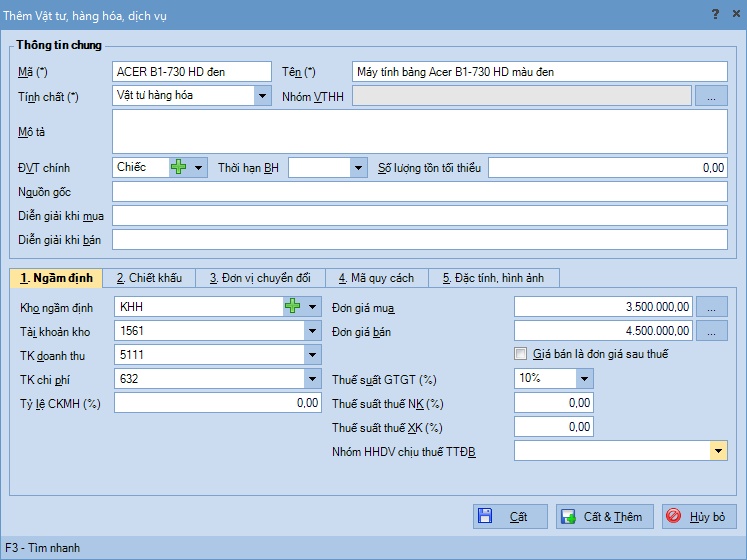
Task: Expand the ĐVT chính dropdown arrow
Action: click(198, 168)
